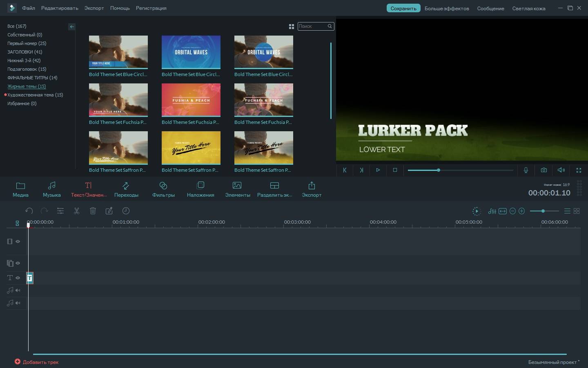Click the timeline zoom slider
The height and width of the screenshot is (368, 588).
pos(544,211)
